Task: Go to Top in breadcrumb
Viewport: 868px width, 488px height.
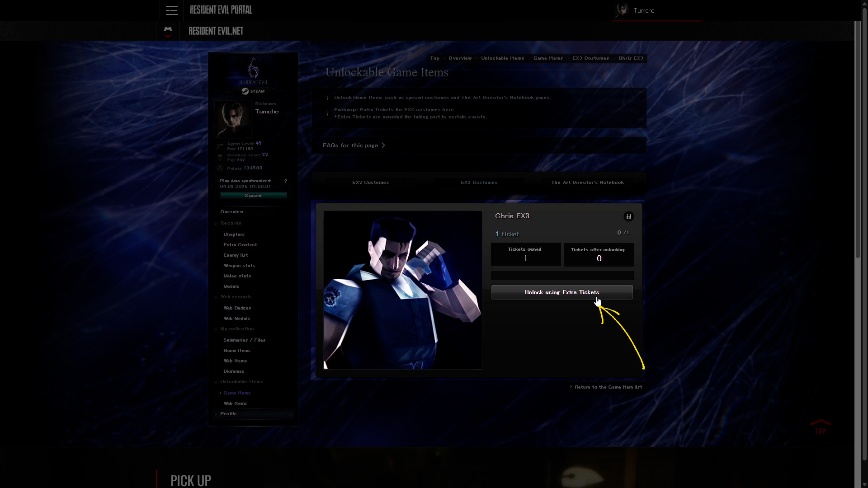Action: click(434, 58)
